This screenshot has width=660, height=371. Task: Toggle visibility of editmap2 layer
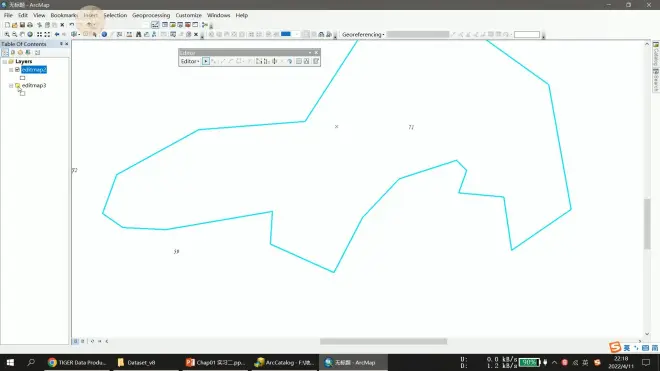[x=17, y=69]
